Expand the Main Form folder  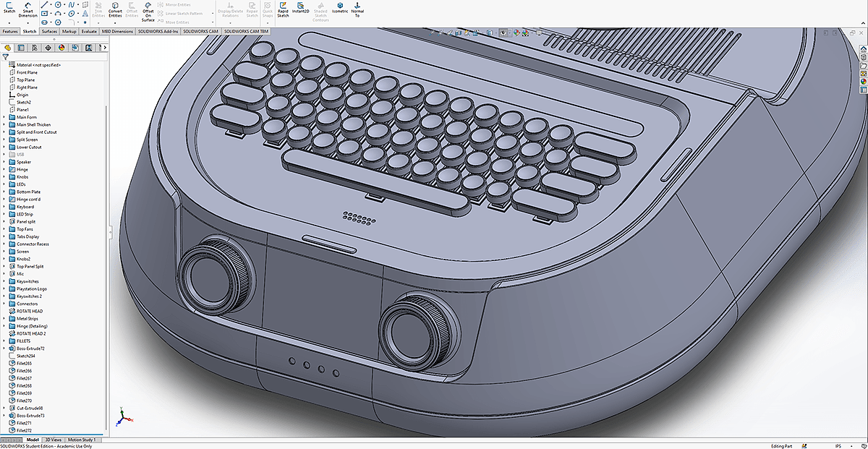click(4, 117)
